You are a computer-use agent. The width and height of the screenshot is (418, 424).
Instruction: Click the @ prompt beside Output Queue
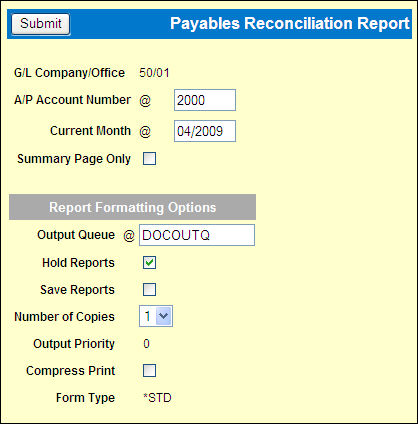pyautogui.click(x=129, y=236)
